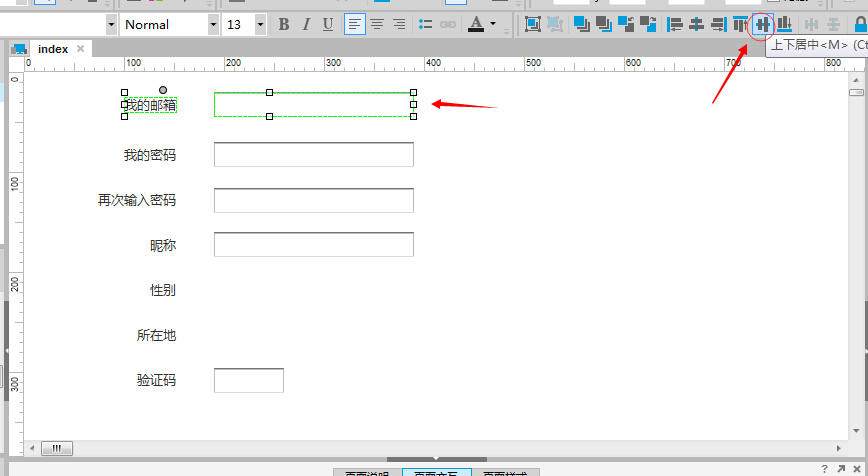This screenshot has width=868, height=476.
Task: Center text with the align center icon
Action: pyautogui.click(x=377, y=24)
